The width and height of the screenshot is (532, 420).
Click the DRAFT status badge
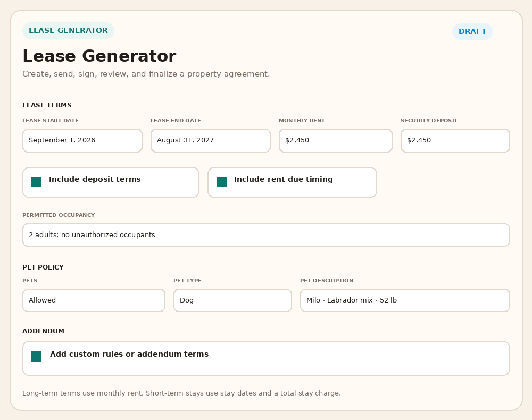pyautogui.click(x=472, y=31)
